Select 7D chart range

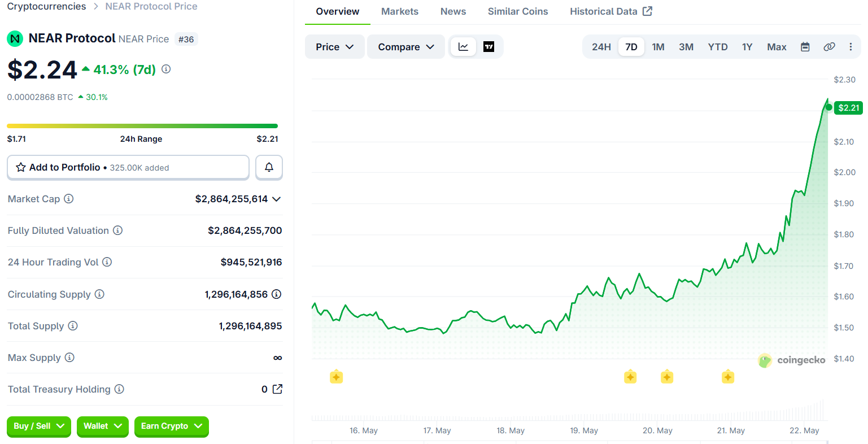coord(631,47)
